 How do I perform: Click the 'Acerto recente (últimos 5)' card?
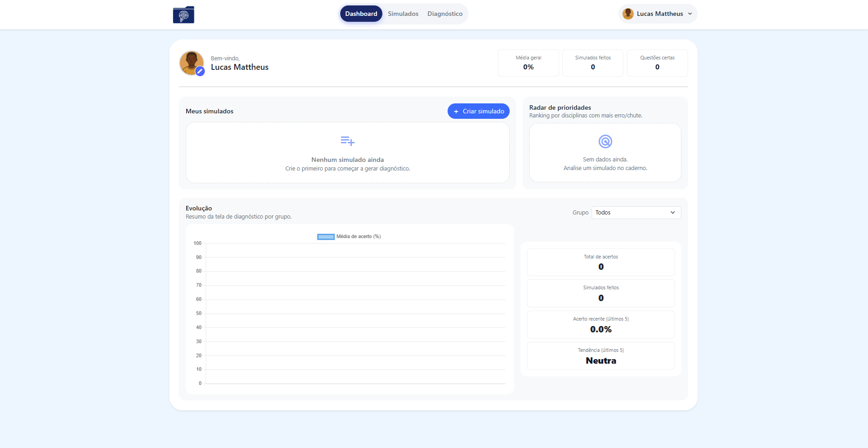[601, 325]
